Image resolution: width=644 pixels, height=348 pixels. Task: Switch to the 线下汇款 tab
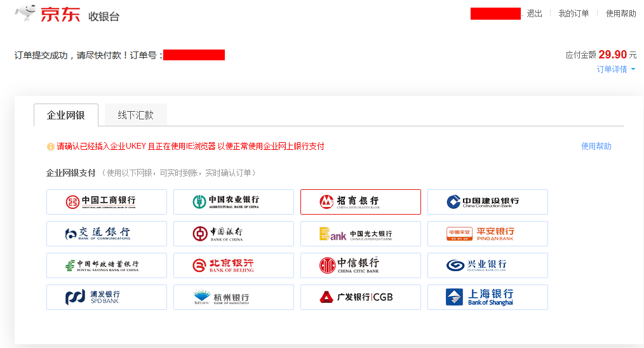coord(135,115)
